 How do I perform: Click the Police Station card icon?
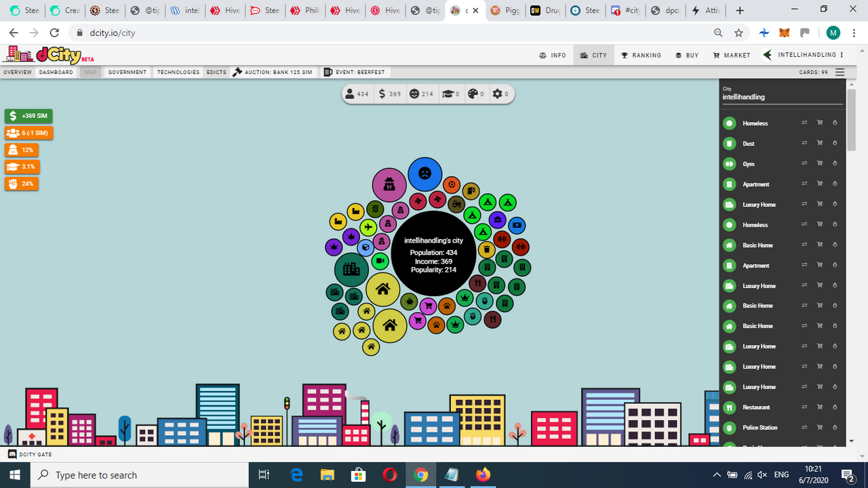(x=729, y=428)
